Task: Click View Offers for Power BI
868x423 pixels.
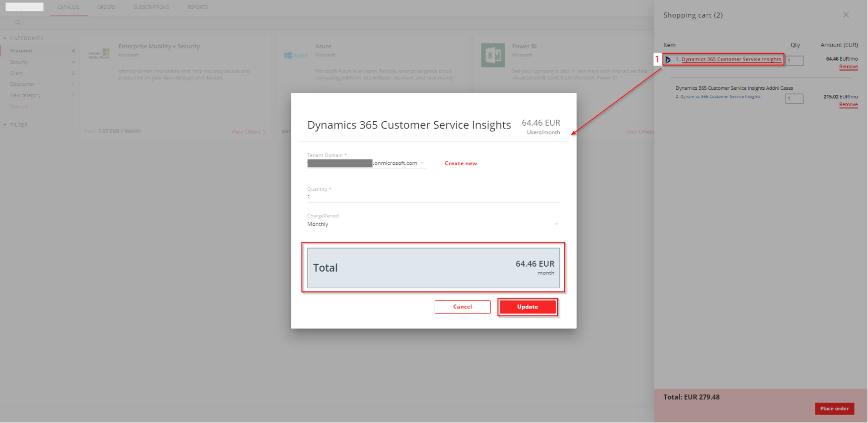Action: 640,132
